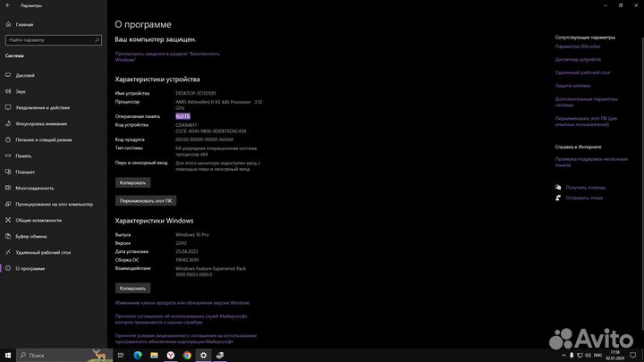
Task: Select Память in the sidebar
Action: 23,156
